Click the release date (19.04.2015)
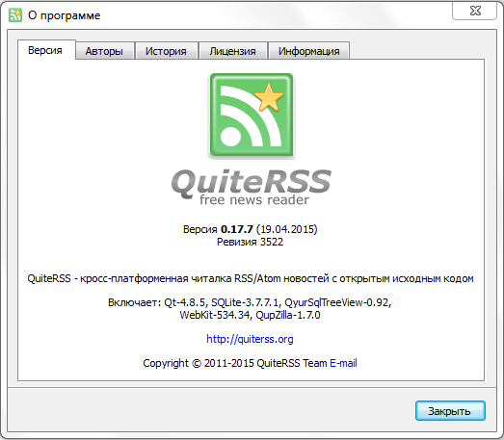 [287, 229]
